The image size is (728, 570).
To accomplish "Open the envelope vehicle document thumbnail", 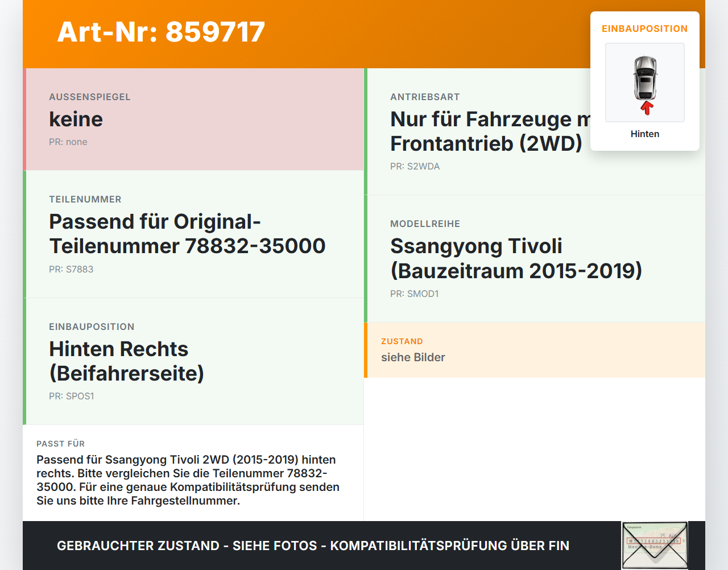I will [655, 546].
